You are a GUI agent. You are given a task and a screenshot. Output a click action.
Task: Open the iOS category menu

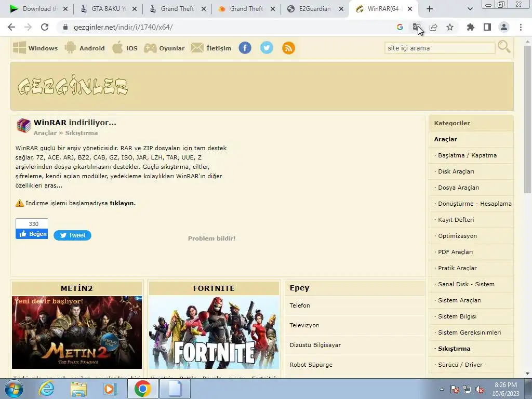tap(125, 48)
